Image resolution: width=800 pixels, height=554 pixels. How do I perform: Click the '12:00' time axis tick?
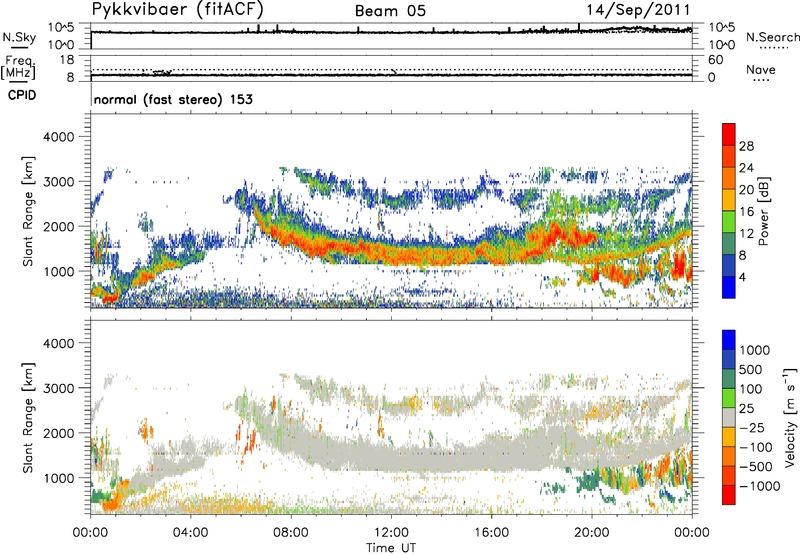391,533
